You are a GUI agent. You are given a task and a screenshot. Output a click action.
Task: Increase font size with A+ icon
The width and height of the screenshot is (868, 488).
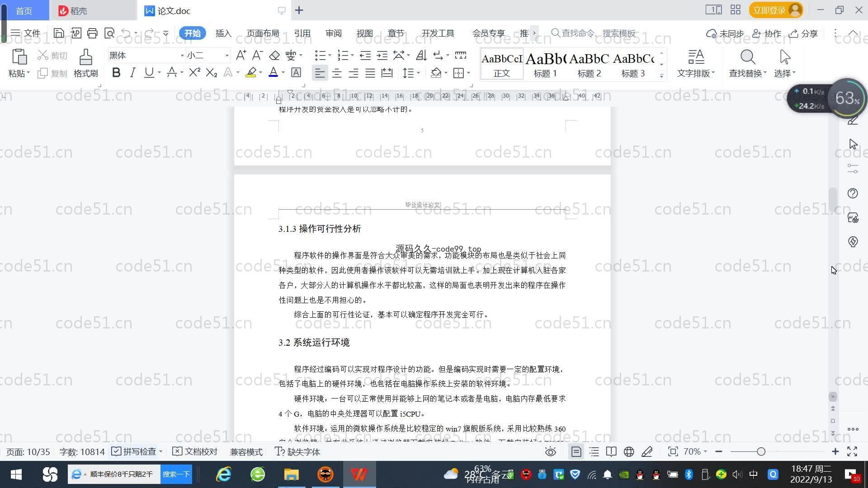[x=241, y=55]
